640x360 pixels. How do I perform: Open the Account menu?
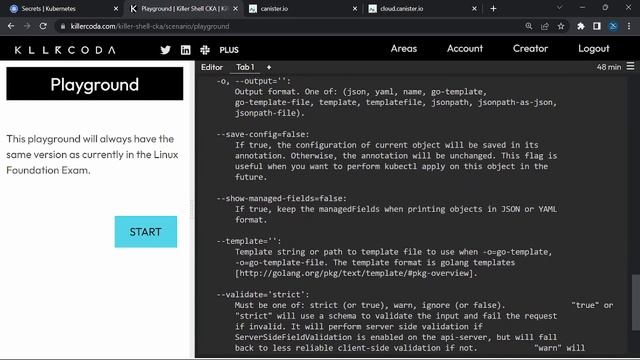[465, 49]
